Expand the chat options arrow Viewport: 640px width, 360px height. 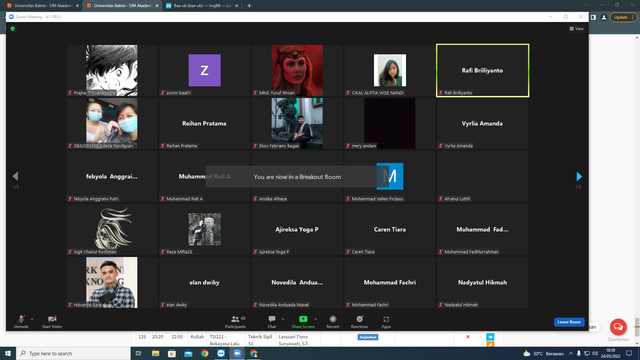(x=283, y=319)
